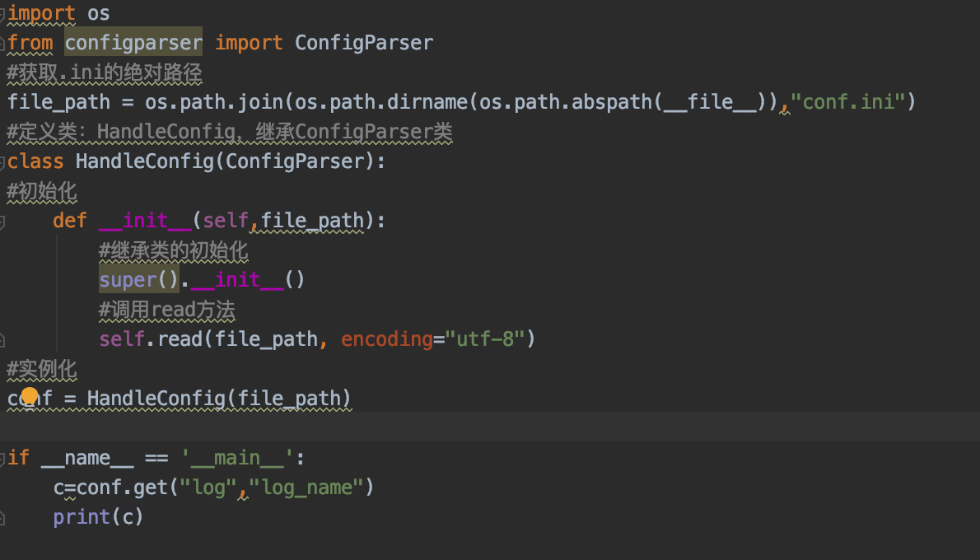Click the orange intention bulb icon
980x560 pixels.
tap(30, 395)
